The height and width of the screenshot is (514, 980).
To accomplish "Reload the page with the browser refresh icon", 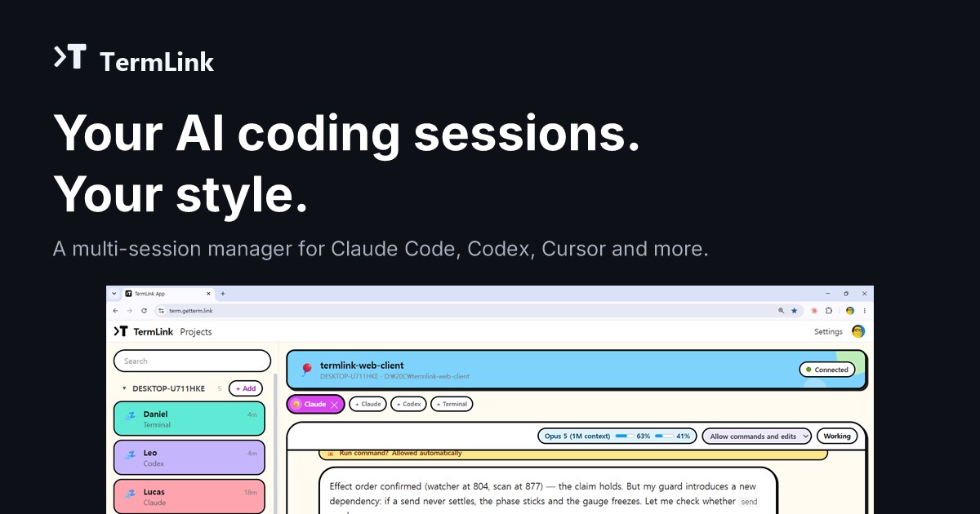I will pyautogui.click(x=145, y=311).
